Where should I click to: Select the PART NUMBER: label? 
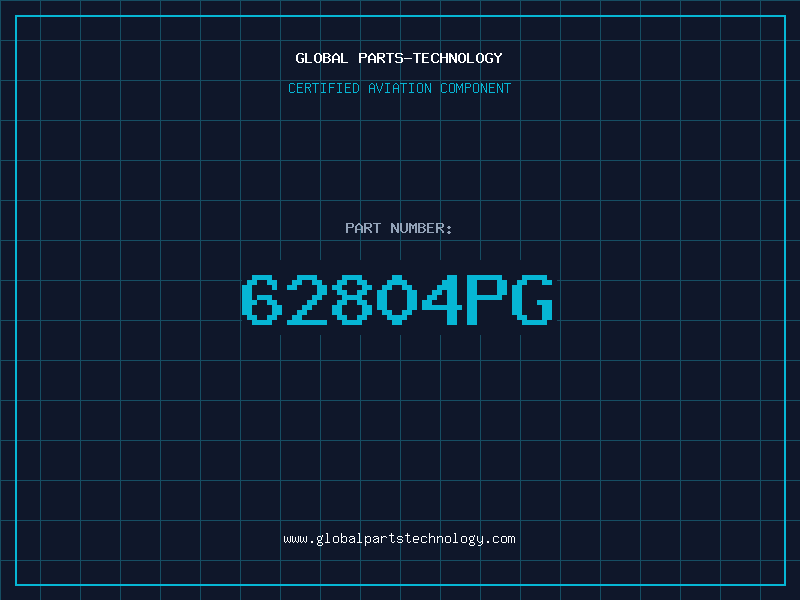tap(399, 228)
